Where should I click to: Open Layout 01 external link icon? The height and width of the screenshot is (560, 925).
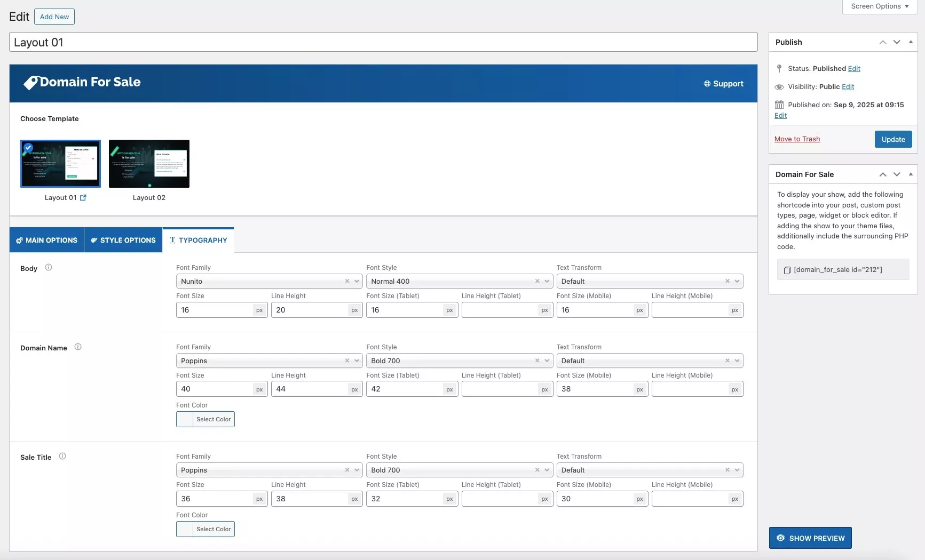tap(83, 198)
